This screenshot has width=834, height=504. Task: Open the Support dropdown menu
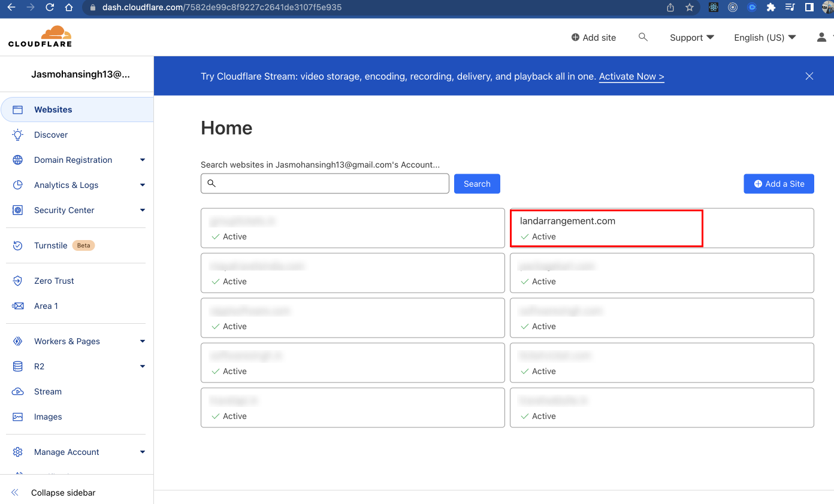691,37
